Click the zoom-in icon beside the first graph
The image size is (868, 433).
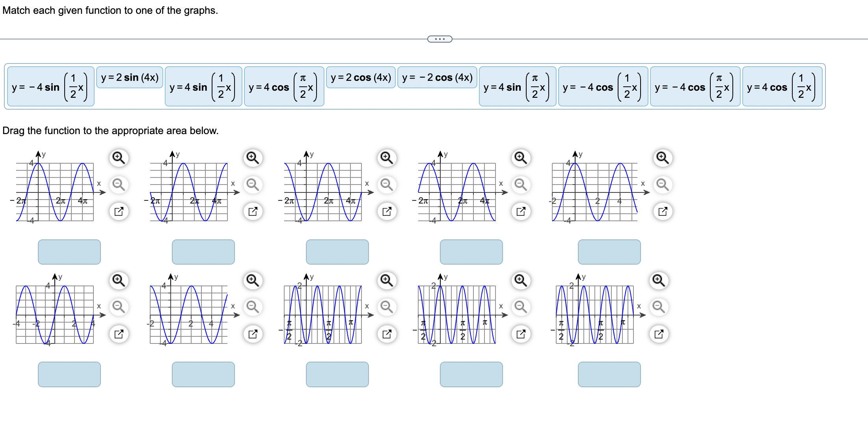point(119,157)
